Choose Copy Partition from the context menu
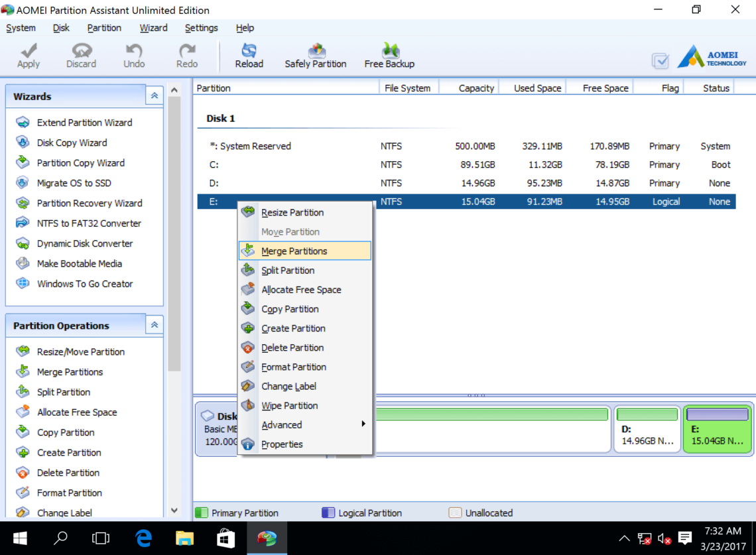The image size is (756, 555). (305, 309)
